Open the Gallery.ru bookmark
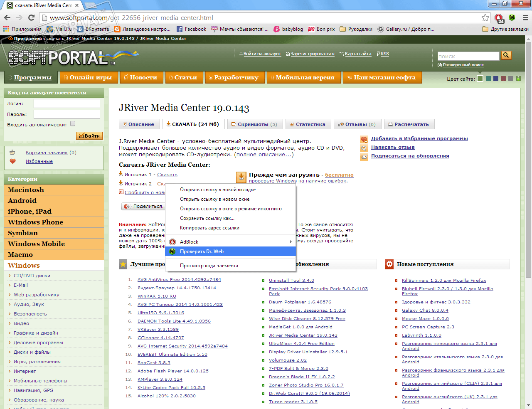 pyautogui.click(x=406, y=29)
